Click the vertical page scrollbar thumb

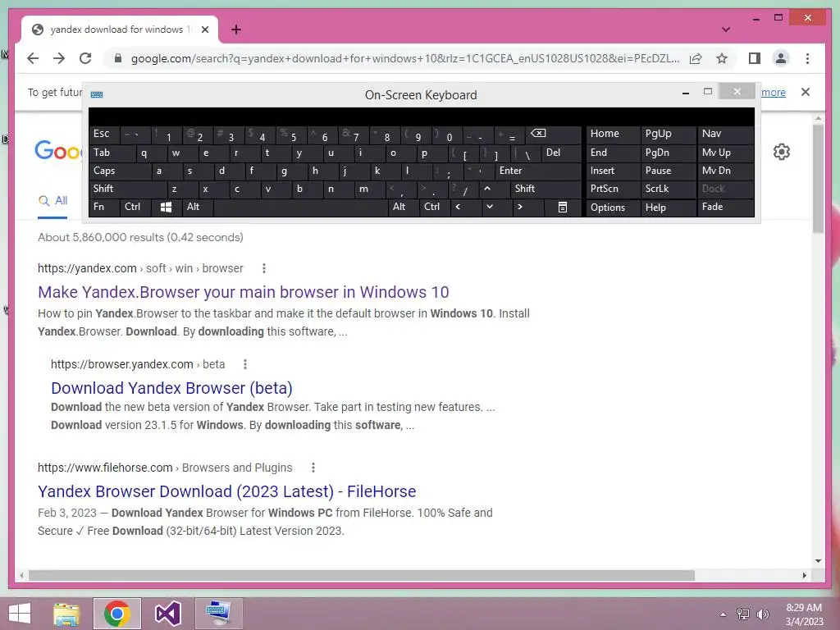pyautogui.click(x=818, y=179)
